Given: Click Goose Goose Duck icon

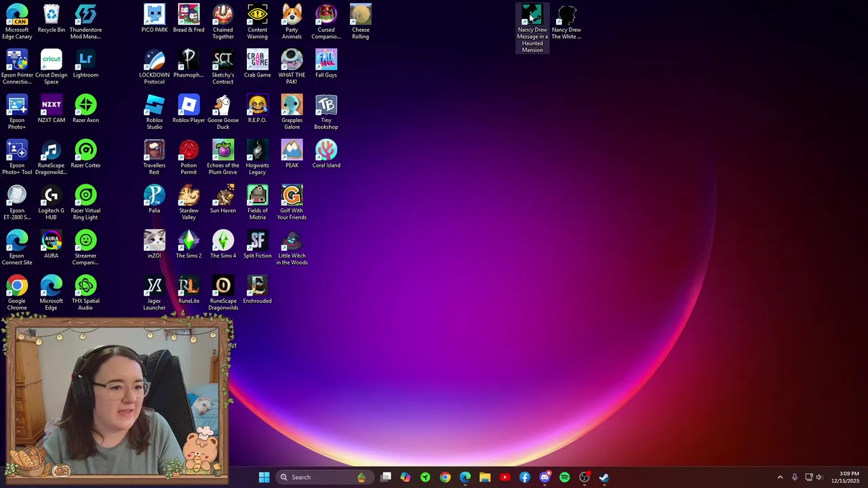Looking at the screenshot, I should (223, 113).
